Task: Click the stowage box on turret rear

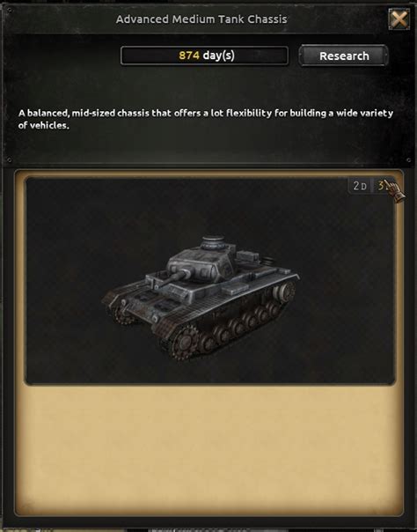Action: pyautogui.click(x=247, y=257)
